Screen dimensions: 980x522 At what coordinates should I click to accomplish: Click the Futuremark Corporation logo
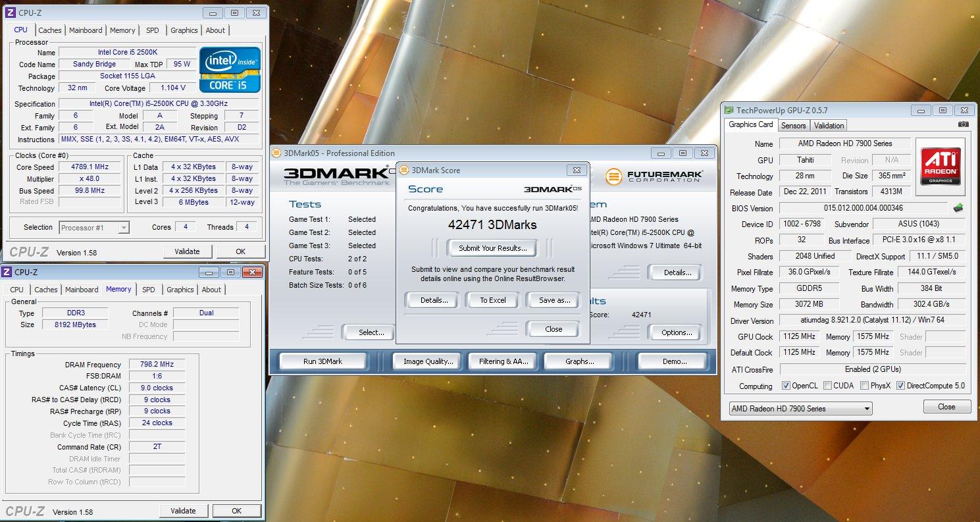click(654, 176)
